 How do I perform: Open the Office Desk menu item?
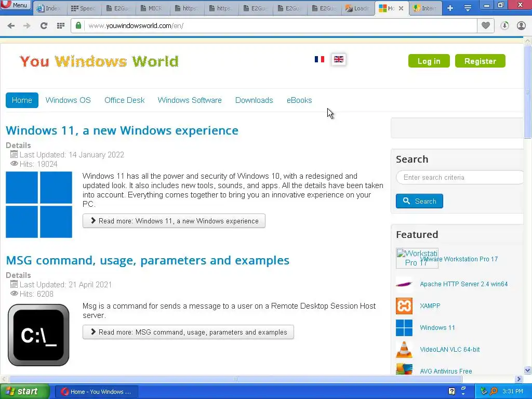click(x=125, y=100)
